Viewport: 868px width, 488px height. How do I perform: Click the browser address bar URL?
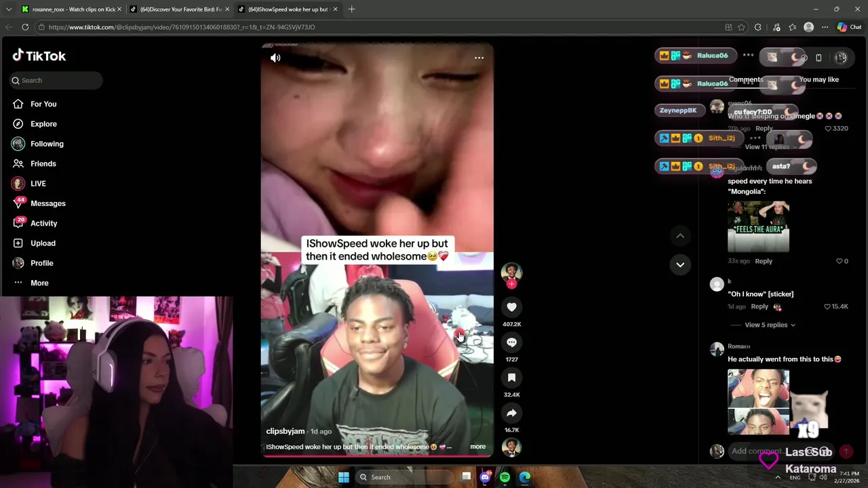(182, 27)
